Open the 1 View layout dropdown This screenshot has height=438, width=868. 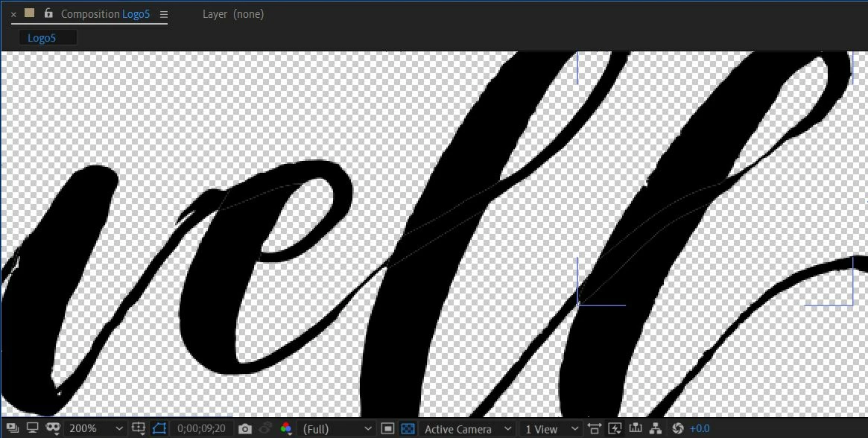coord(551,429)
